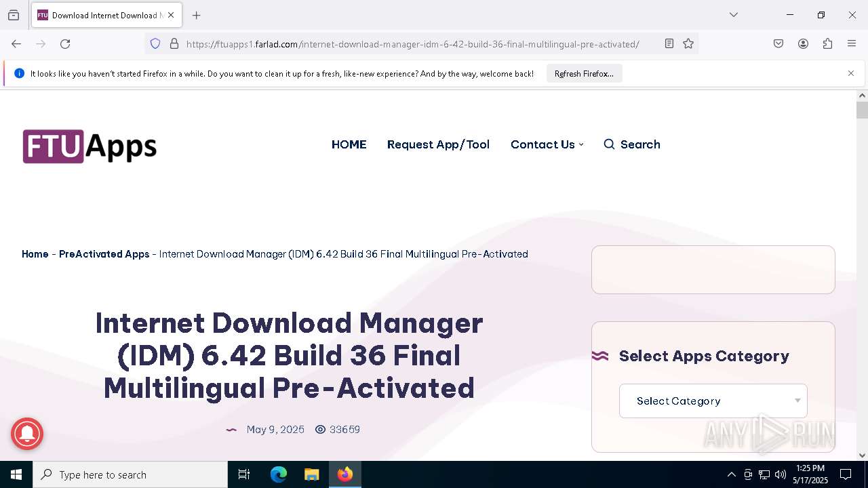Toggle reader view icon

[x=669, y=44]
